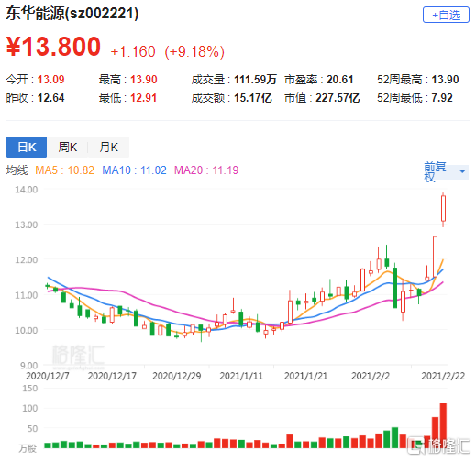Click the 2020/12/17 date axis label
This screenshot has width=476, height=461.
[x=112, y=376]
